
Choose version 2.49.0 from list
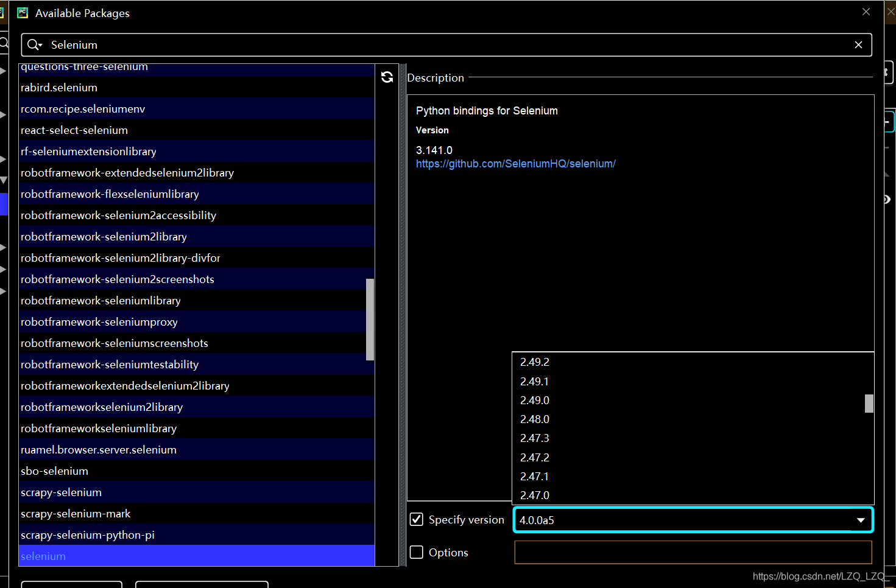(x=688, y=401)
